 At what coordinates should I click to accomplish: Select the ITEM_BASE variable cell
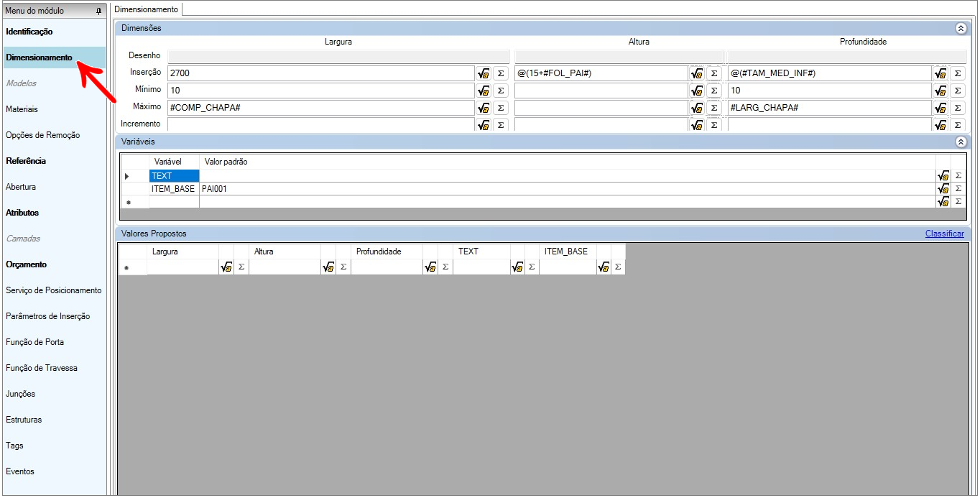174,188
